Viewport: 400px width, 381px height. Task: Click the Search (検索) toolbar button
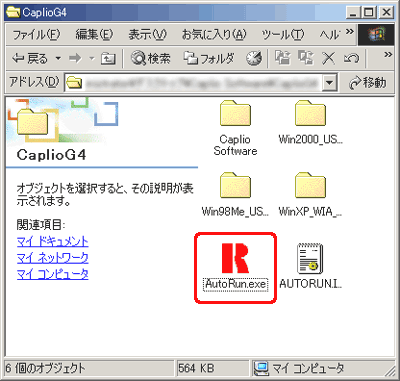[151, 59]
